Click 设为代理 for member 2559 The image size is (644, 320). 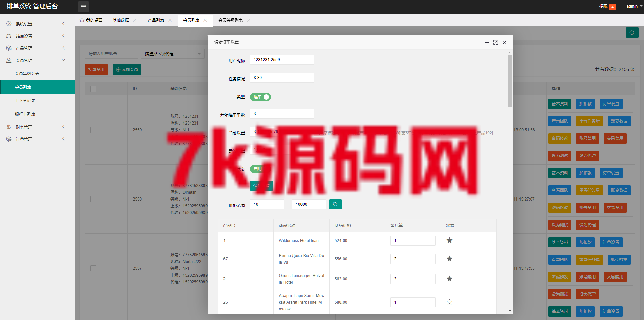pyautogui.click(x=587, y=156)
